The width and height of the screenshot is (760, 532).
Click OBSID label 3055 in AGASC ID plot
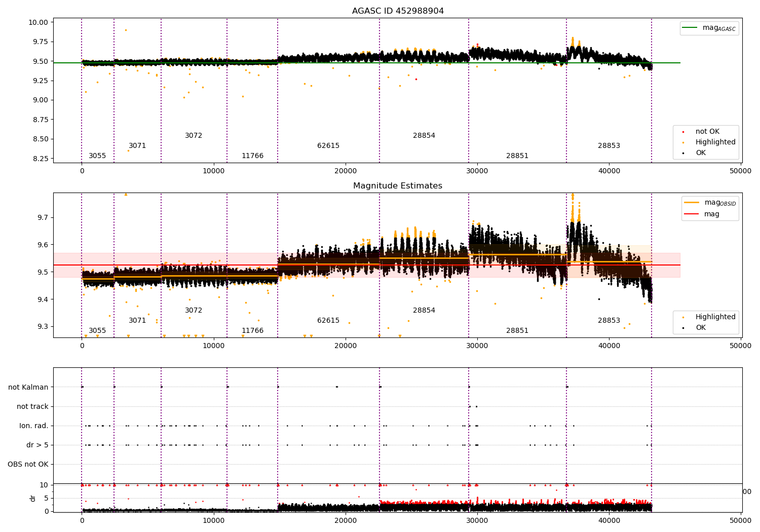(x=97, y=156)
